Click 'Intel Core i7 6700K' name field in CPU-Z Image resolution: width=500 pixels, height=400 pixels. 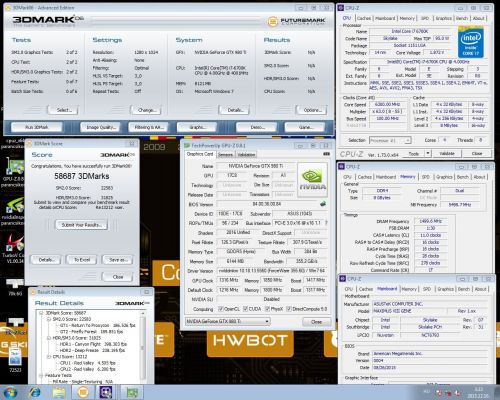409,31
